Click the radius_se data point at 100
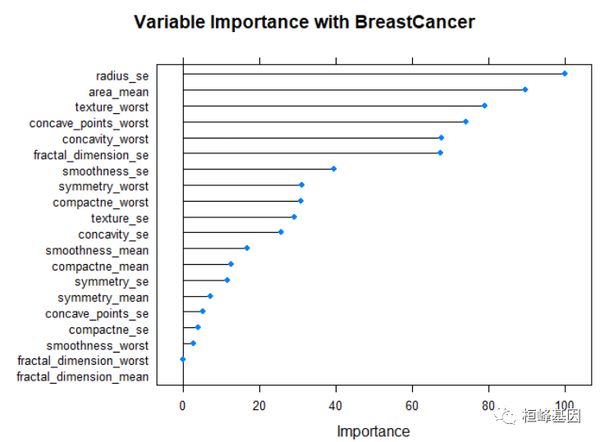Viewport: 600px width, 442px height. click(565, 73)
